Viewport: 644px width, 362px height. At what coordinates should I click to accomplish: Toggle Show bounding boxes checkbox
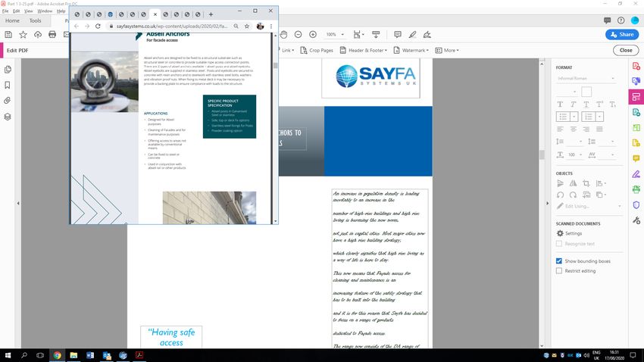point(559,261)
